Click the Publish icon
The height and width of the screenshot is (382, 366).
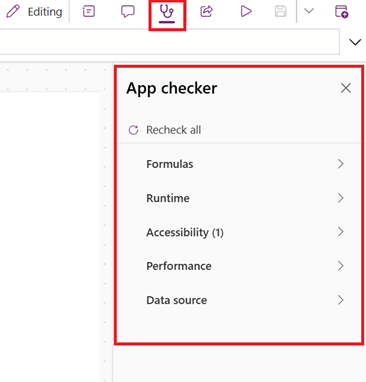tap(341, 12)
